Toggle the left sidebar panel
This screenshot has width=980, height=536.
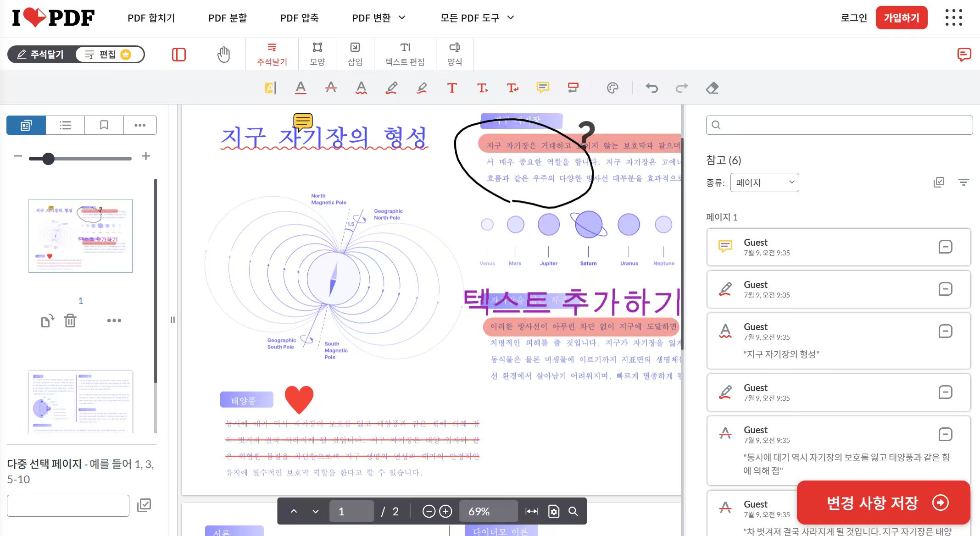(x=178, y=55)
